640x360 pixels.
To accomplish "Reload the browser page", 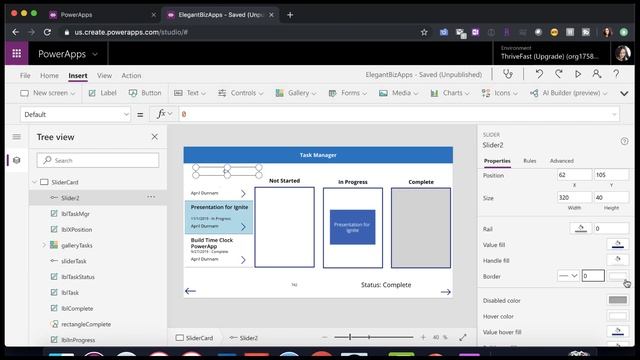I will point(47,32).
